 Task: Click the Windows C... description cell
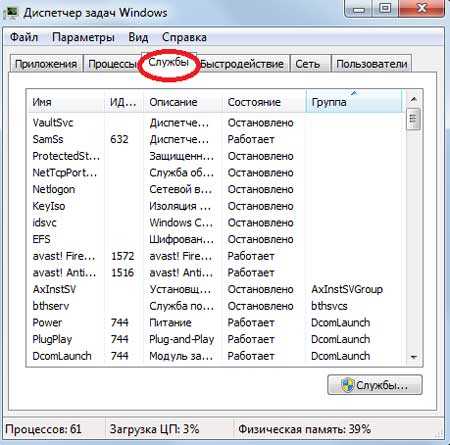[181, 223]
